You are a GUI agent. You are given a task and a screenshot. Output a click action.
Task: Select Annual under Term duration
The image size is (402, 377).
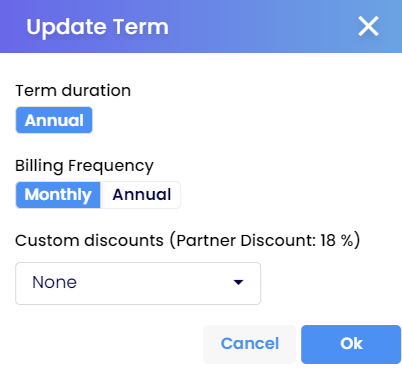tap(54, 120)
